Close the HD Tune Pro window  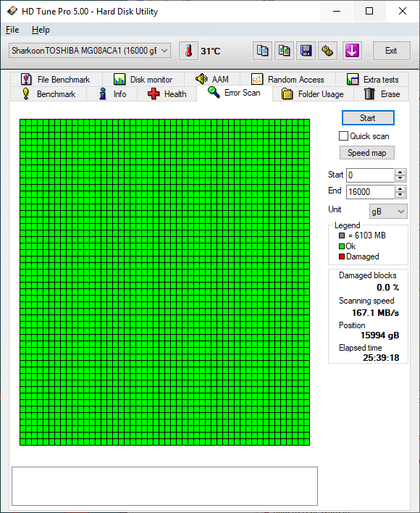(x=403, y=11)
